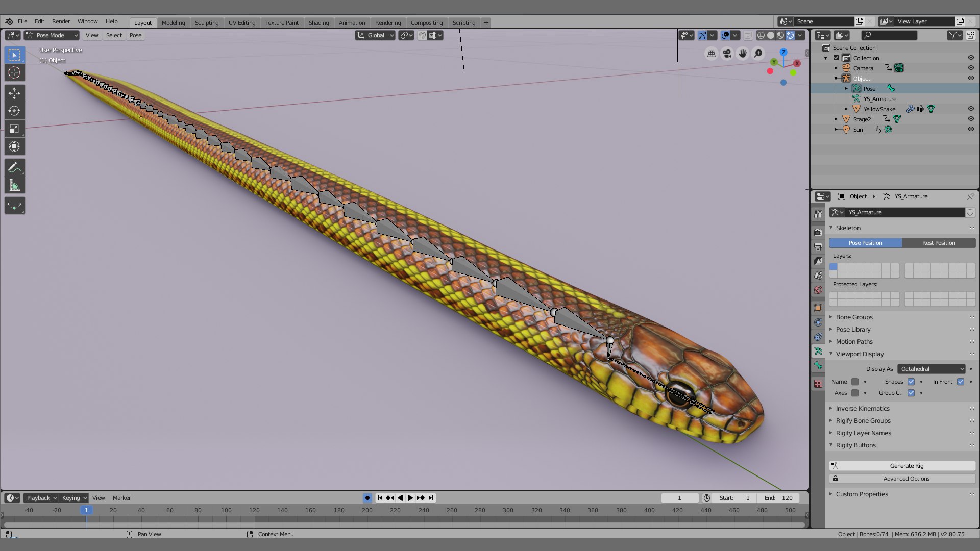Image resolution: width=980 pixels, height=551 pixels.
Task: Click the End frame field
Action: click(x=779, y=498)
